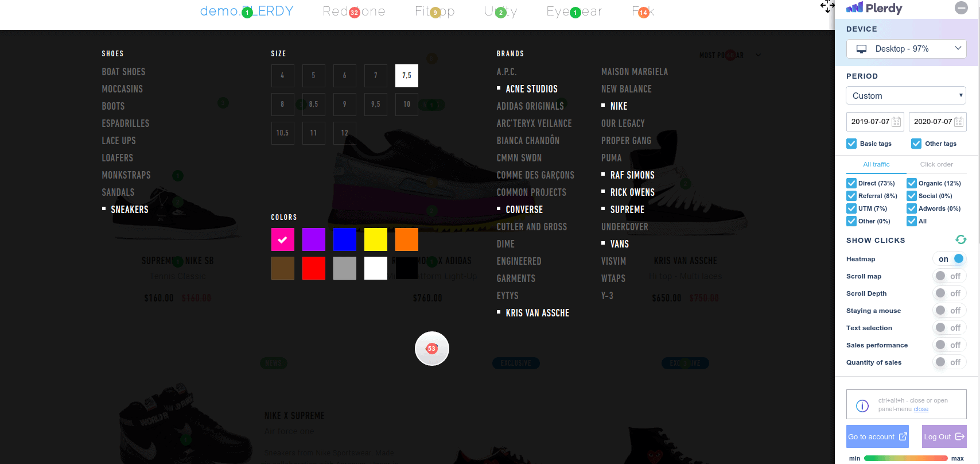Switch to Click order tab

click(x=936, y=164)
